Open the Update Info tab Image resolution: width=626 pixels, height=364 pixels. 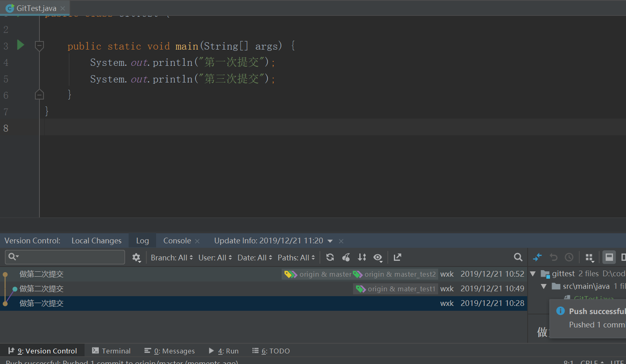click(x=268, y=241)
